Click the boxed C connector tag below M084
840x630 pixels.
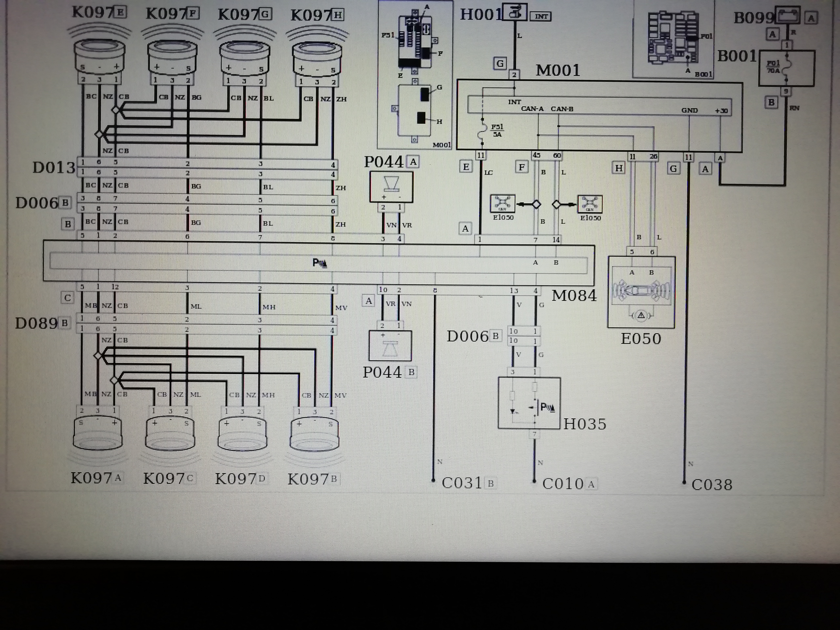(x=68, y=298)
